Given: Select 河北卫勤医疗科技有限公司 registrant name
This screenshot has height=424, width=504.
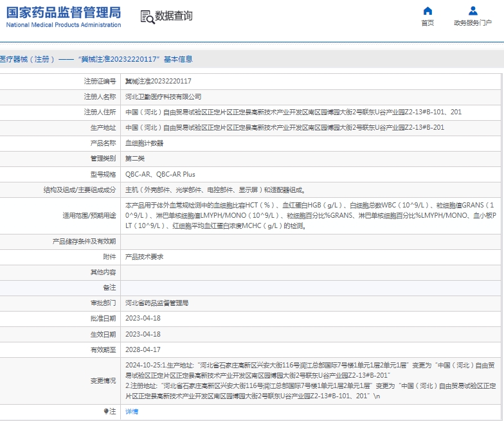Looking at the screenshot, I should click(x=163, y=96).
